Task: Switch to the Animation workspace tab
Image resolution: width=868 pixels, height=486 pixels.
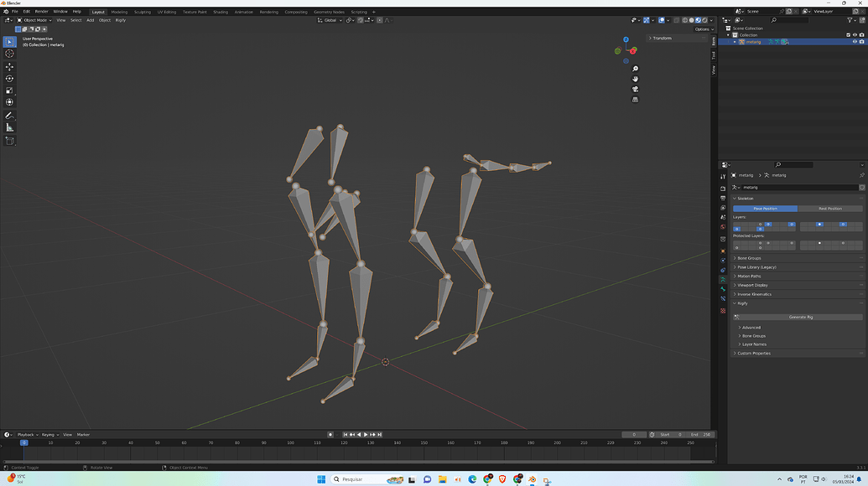Action: [243, 12]
